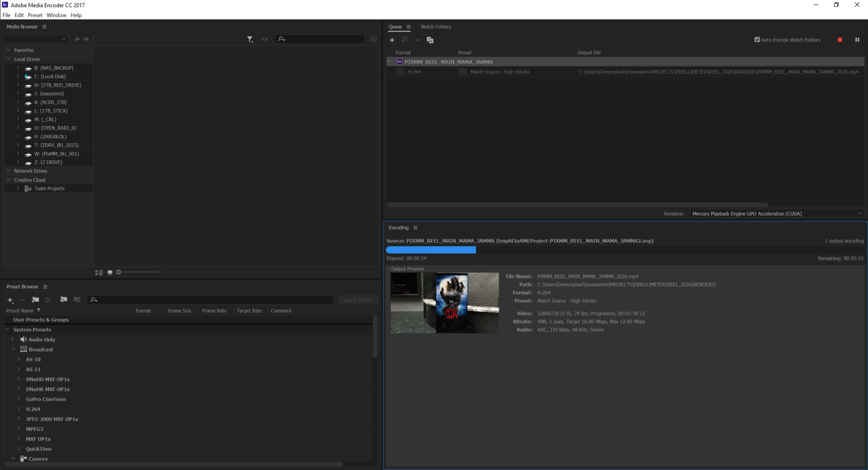Screen dimensions: 868x470
Task: Toggle Preset Name sort order arrow
Action: point(39,310)
